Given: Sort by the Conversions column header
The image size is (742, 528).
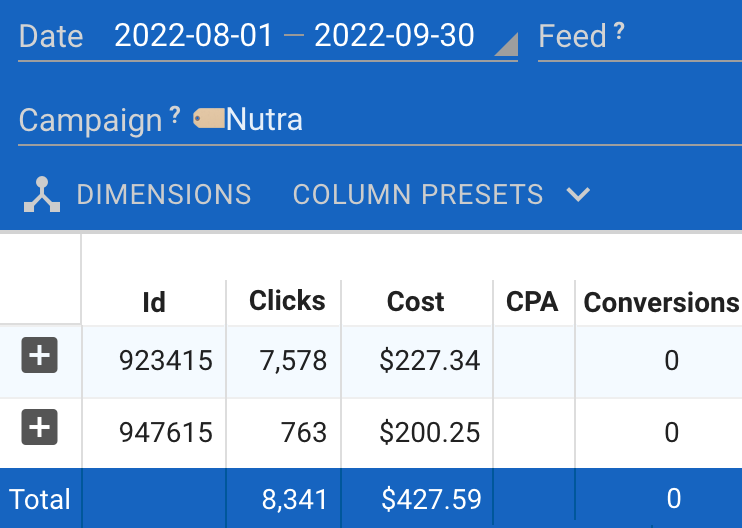Looking at the screenshot, I should [x=661, y=302].
